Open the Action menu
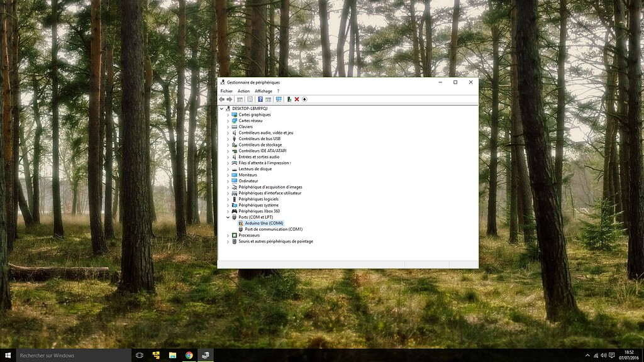This screenshot has height=362, width=644. pyautogui.click(x=243, y=90)
